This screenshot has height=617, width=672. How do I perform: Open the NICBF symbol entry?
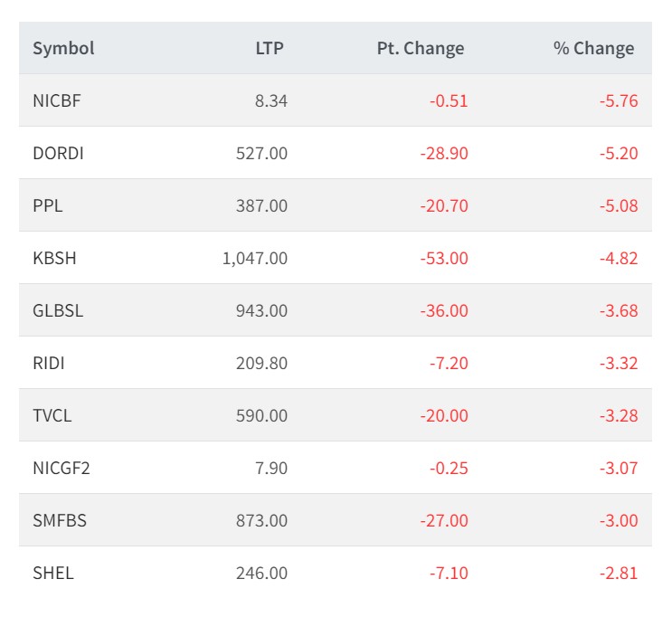point(57,101)
